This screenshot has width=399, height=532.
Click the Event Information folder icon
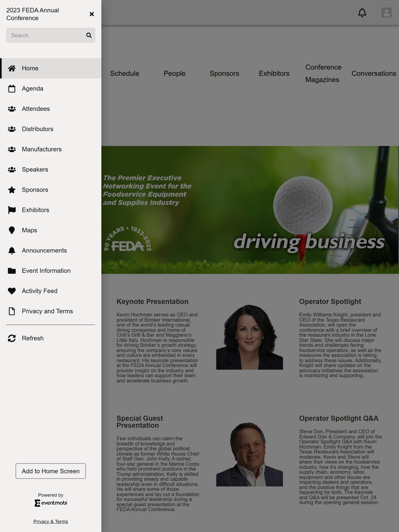(x=12, y=271)
